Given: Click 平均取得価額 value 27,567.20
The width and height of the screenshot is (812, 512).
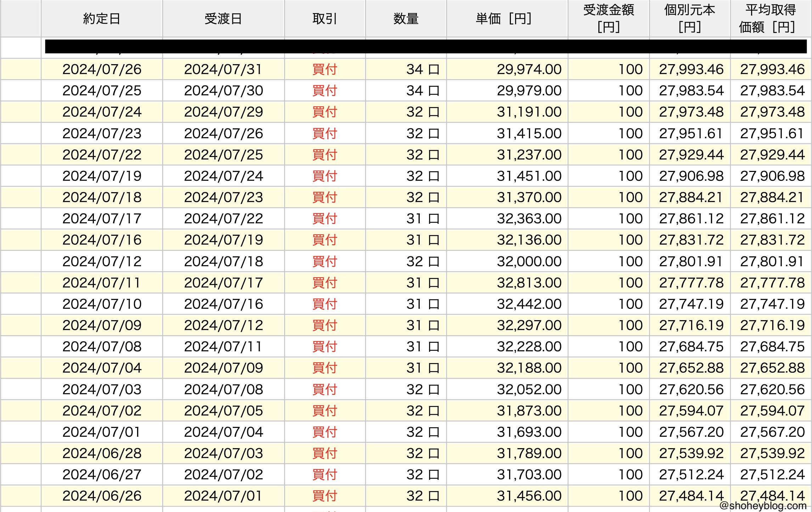Looking at the screenshot, I should tap(772, 432).
